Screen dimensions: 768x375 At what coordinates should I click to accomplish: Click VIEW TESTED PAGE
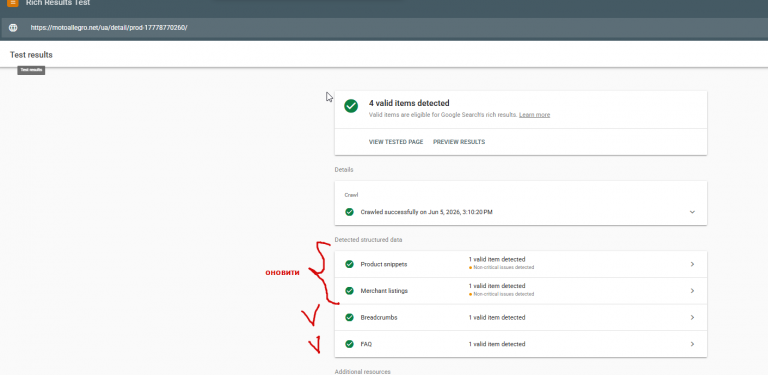coord(396,142)
